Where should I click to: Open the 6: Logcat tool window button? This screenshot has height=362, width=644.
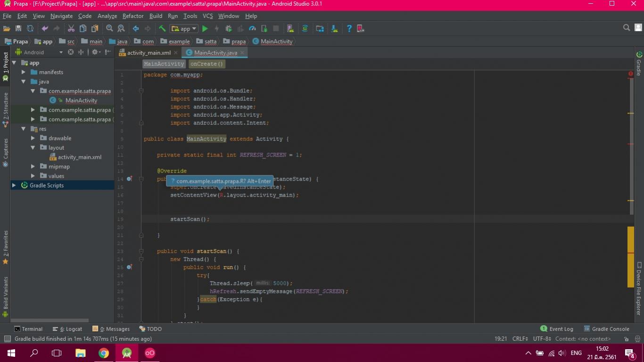point(67,329)
